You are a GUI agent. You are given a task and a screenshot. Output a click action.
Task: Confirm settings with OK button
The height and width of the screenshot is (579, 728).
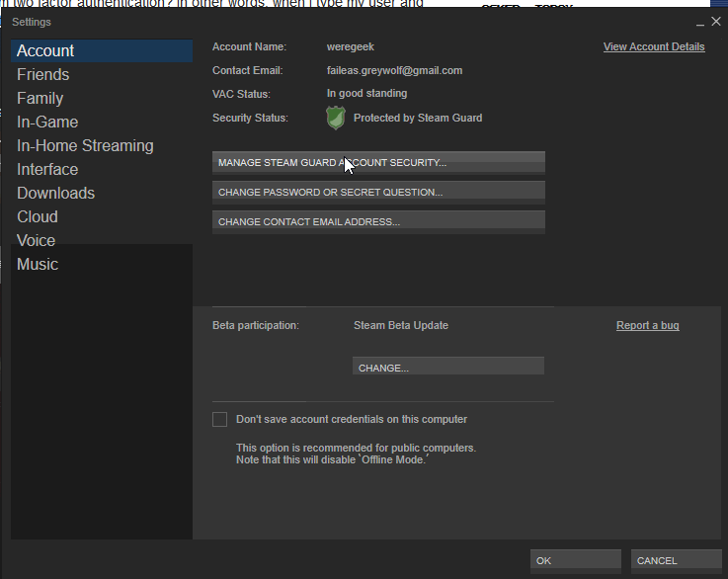(576, 559)
